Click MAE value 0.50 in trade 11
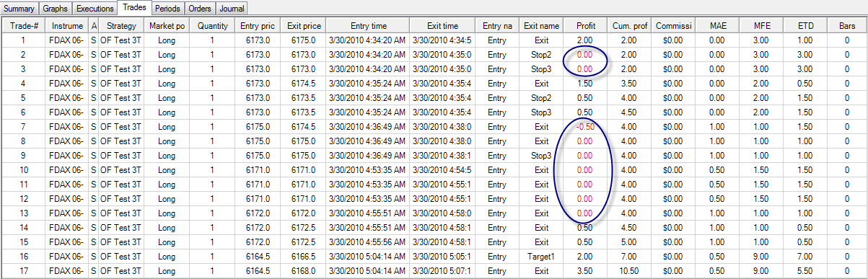The image size is (868, 279). (x=716, y=185)
